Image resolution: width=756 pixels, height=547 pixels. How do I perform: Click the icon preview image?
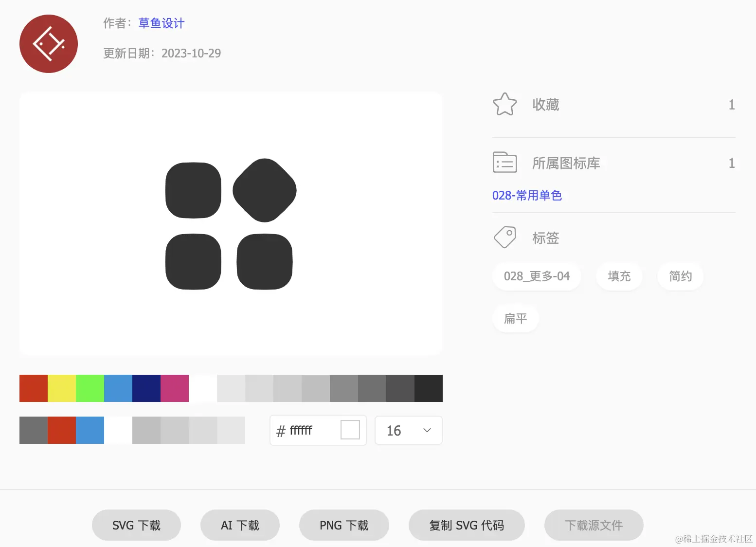(x=231, y=223)
